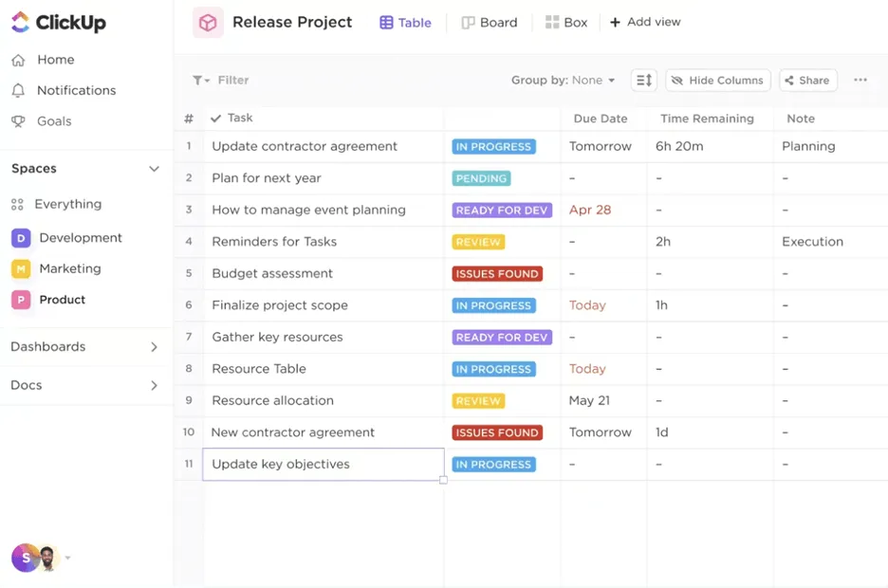Click IN PROGRESS status for Update key objectives
888x588 pixels.
[x=494, y=465]
